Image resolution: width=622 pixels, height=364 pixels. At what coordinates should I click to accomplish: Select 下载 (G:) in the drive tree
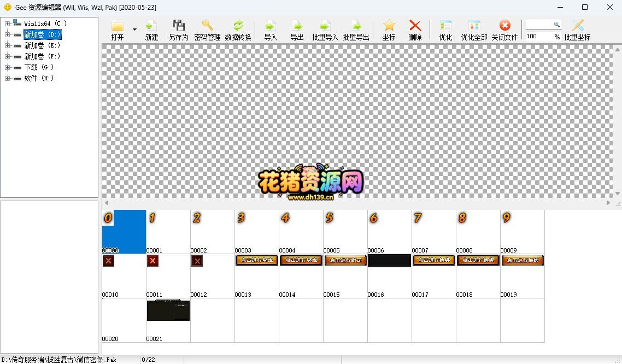point(39,67)
